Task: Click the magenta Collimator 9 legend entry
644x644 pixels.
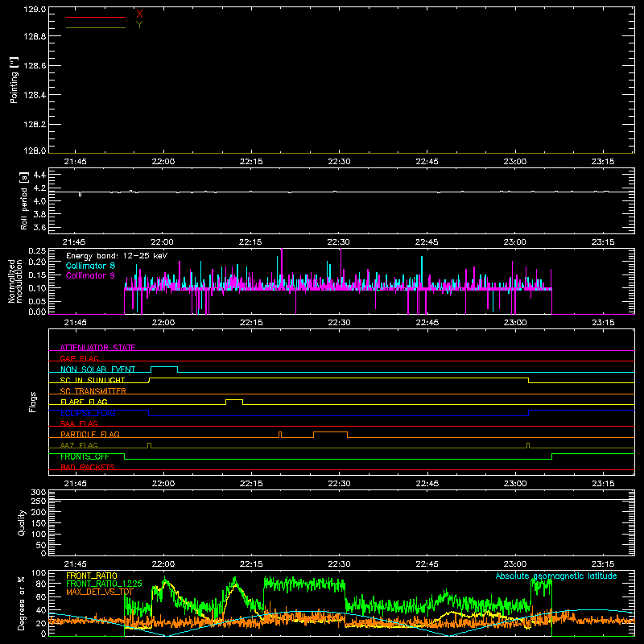Action: click(90, 275)
